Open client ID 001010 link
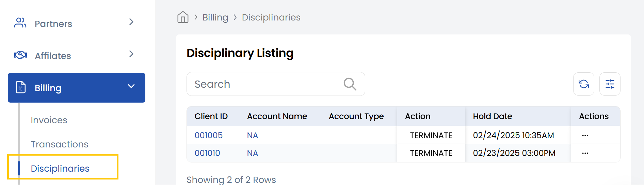Image resolution: width=644 pixels, height=187 pixels. tap(207, 153)
